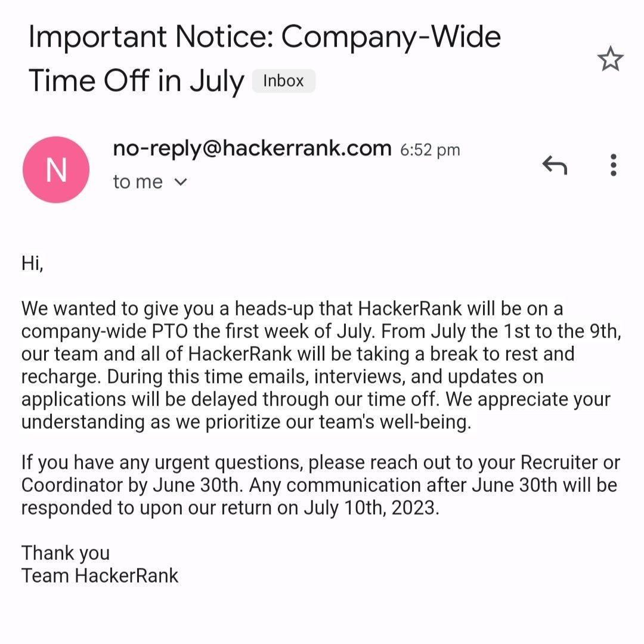The image size is (644, 644).
Task: Click the email subject 'Important Notice: Company-Wide'
Action: (265, 37)
